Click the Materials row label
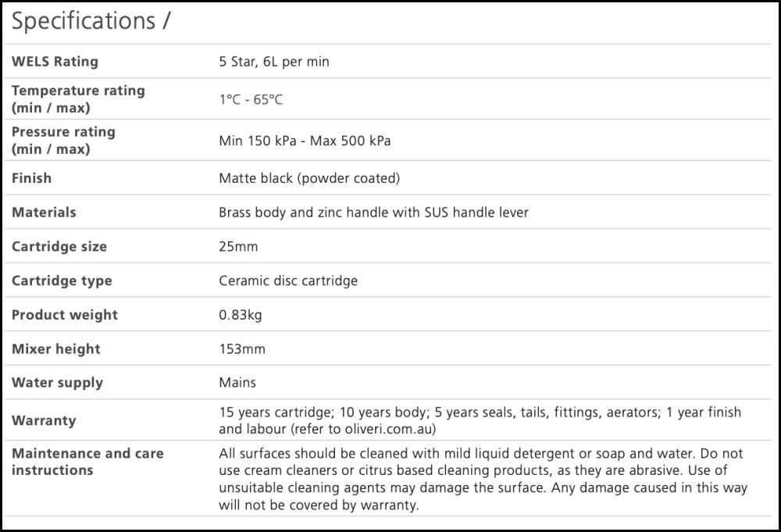 [x=44, y=212]
